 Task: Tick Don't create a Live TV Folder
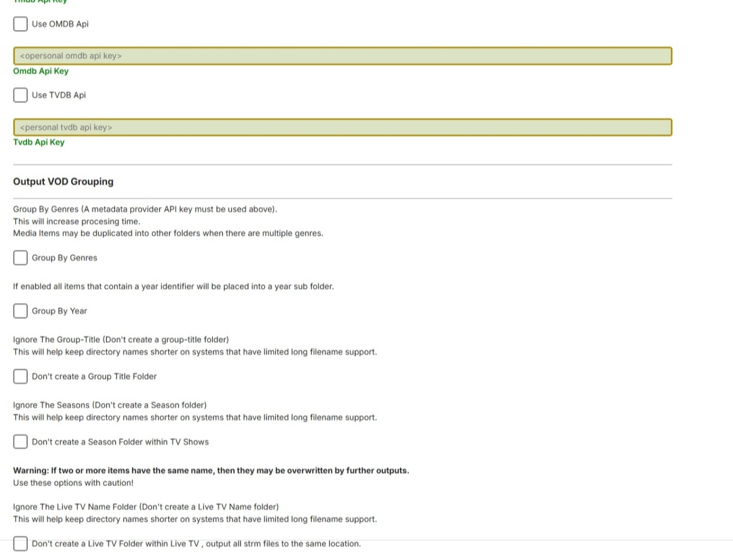(21, 544)
